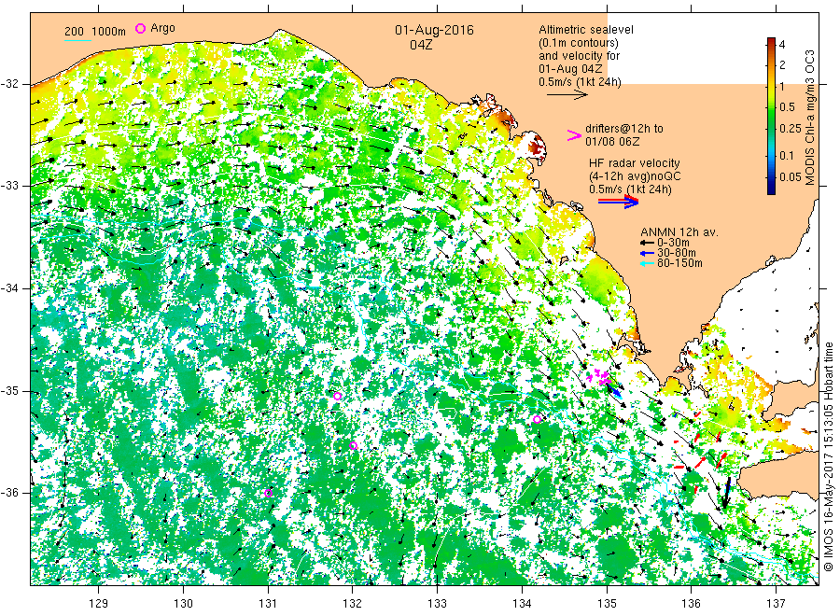Viewport: 840px width, 616px height.
Task: Click the red and blue HF radar arrow
Action: click(x=618, y=202)
